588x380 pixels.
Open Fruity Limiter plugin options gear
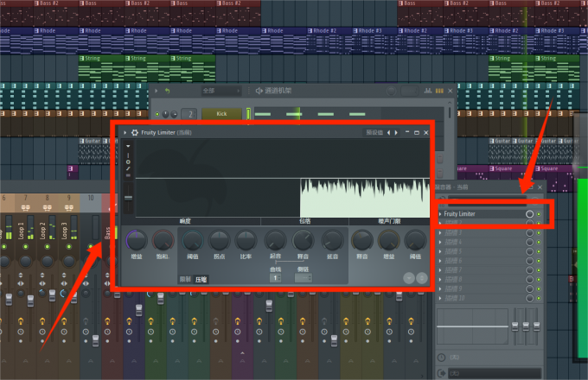tap(134, 132)
